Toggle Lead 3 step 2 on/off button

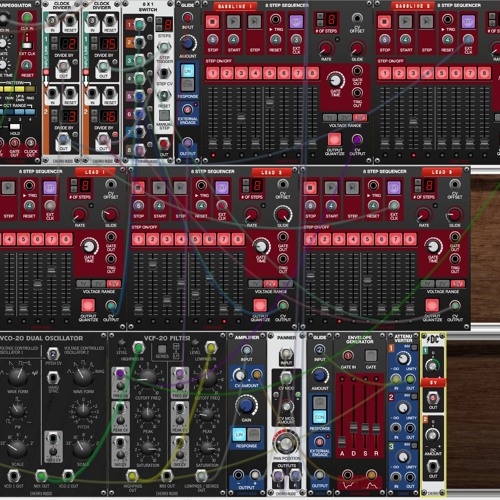pos(324,239)
